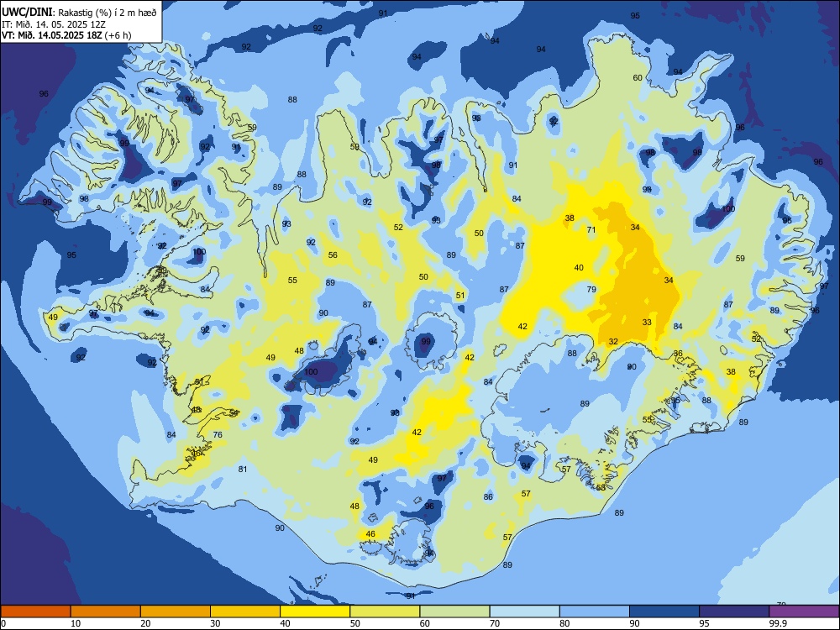Select the bright yellow 40–50 legend swatch
This screenshot has height=630, width=840.
pyautogui.click(x=315, y=612)
